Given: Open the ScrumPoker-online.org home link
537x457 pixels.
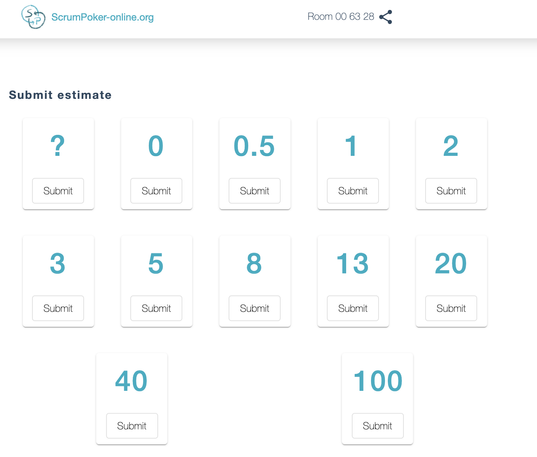Looking at the screenshot, I should click(102, 17).
